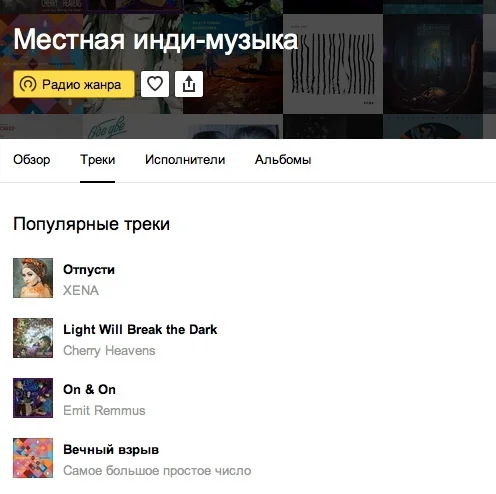Click the On & On album cover
This screenshot has height=494, width=496.
pyautogui.click(x=33, y=398)
